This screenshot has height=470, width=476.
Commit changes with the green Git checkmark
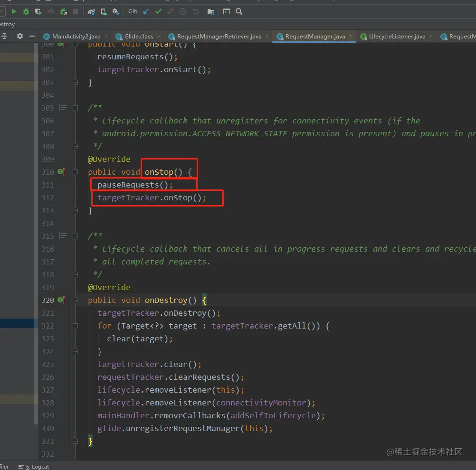click(158, 11)
